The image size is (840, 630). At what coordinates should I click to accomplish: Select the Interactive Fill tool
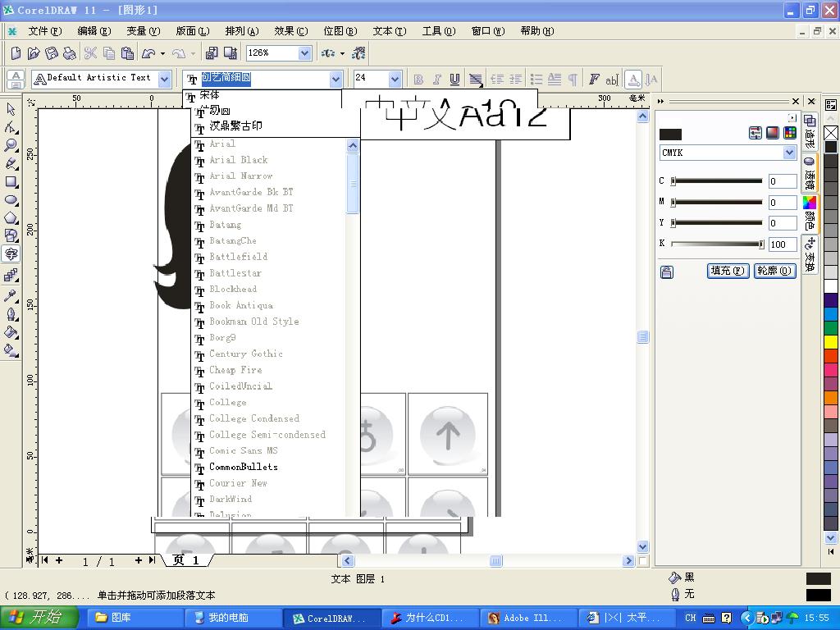coord(11,350)
